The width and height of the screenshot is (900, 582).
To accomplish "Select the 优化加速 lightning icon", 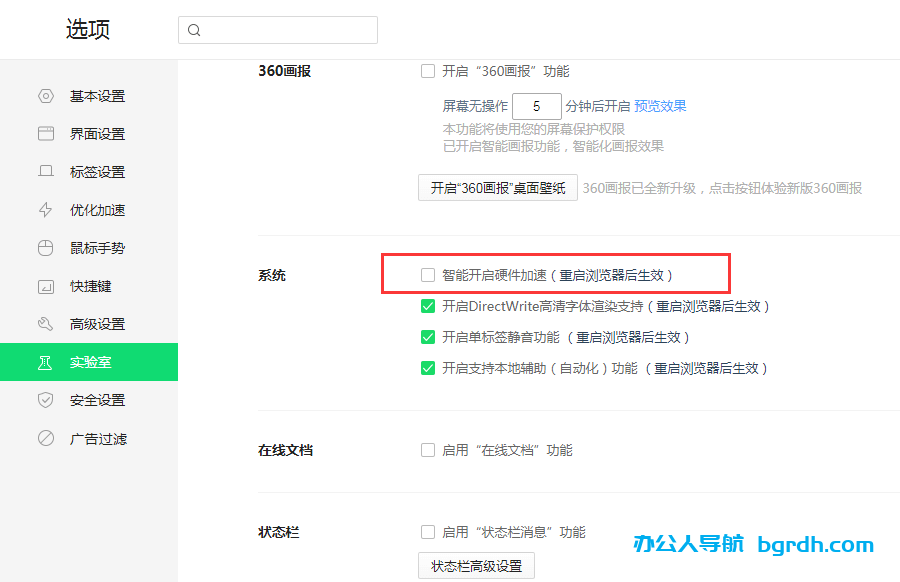I will pos(45,210).
